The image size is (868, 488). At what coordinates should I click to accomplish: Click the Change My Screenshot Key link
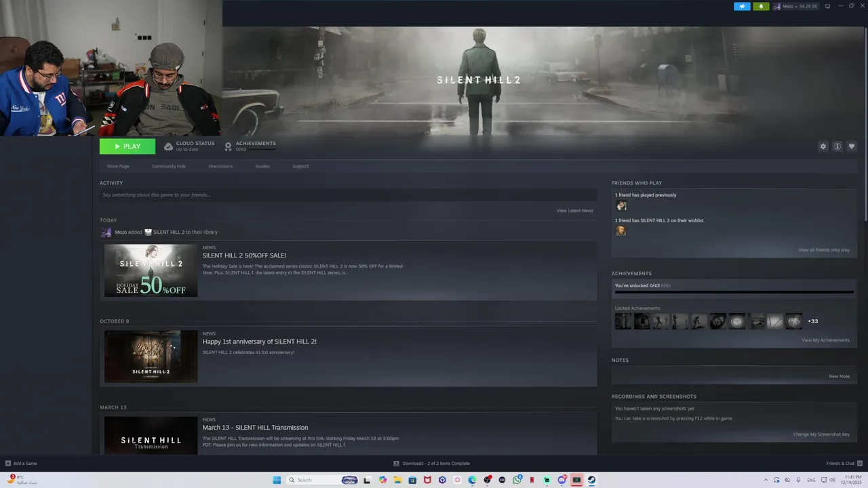(821, 434)
